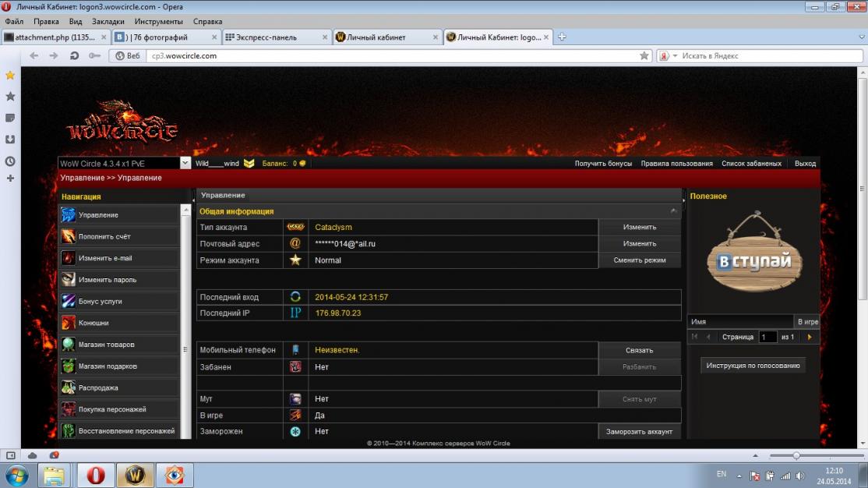Click the Управление navigation icon

pyautogui.click(x=69, y=215)
